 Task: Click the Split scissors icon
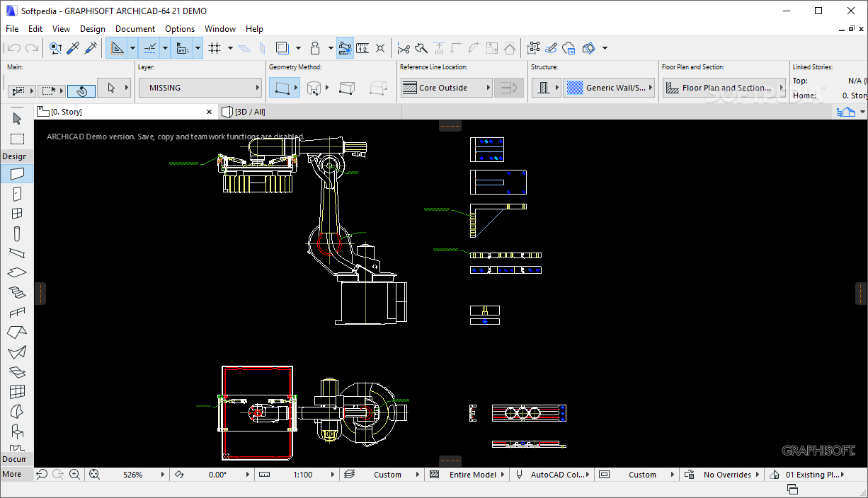[x=404, y=48]
